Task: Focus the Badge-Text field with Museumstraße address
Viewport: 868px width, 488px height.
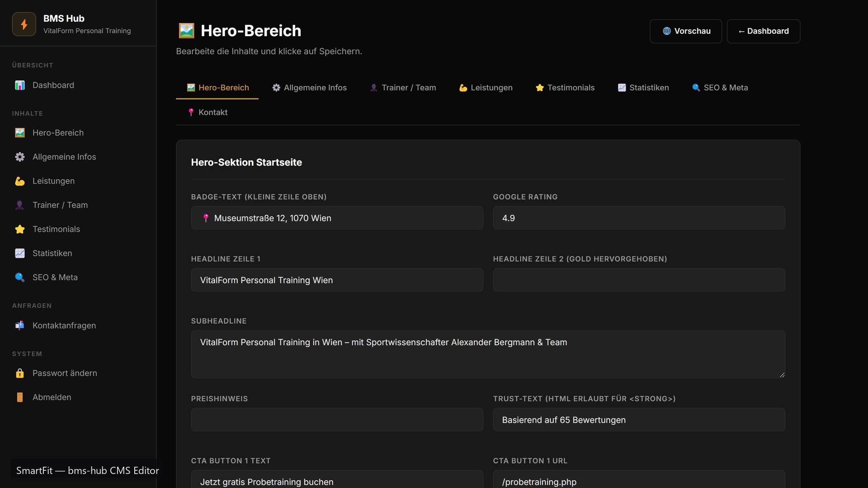Action: [337, 218]
